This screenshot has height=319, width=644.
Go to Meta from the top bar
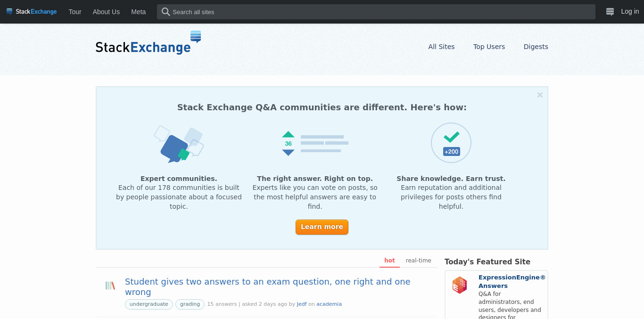tap(139, 12)
